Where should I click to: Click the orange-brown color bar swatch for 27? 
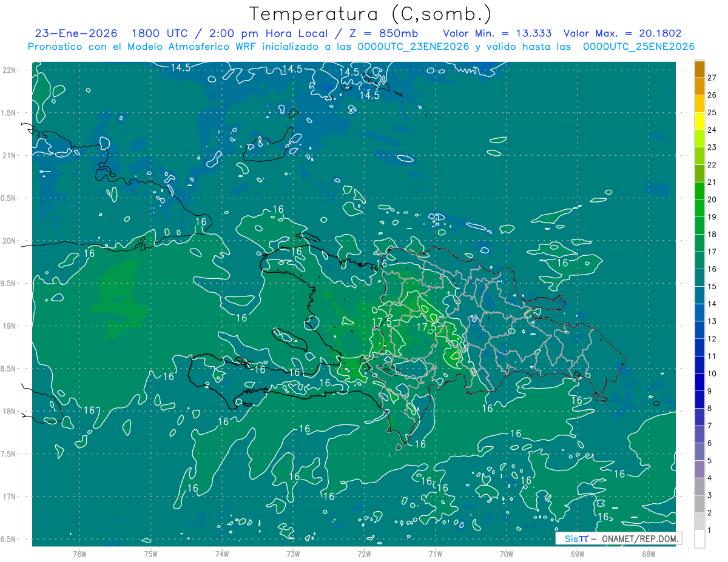(x=699, y=70)
